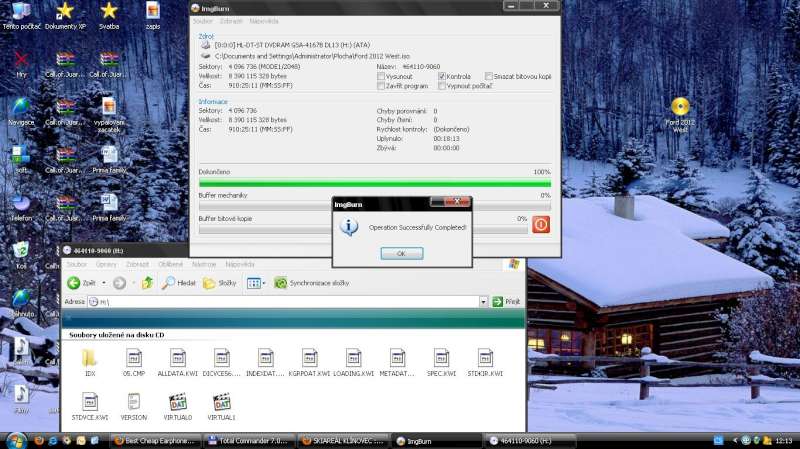Select the VIRTUAL0 DAT file icon
The width and height of the screenshot is (800, 449).
(179, 402)
